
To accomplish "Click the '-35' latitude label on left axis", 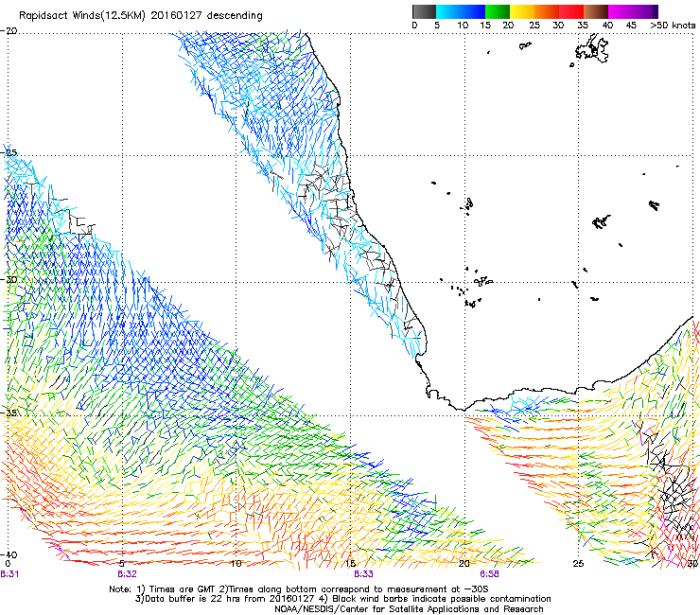I will click(x=9, y=413).
